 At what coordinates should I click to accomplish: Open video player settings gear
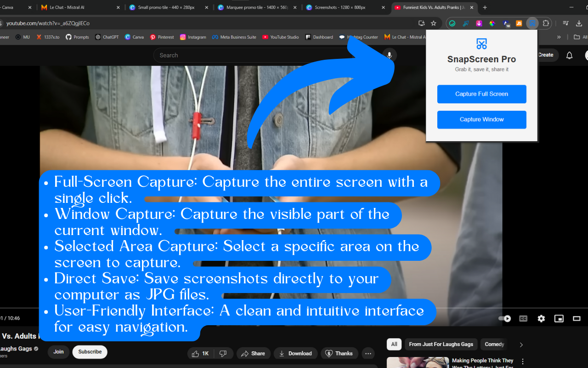point(541,318)
